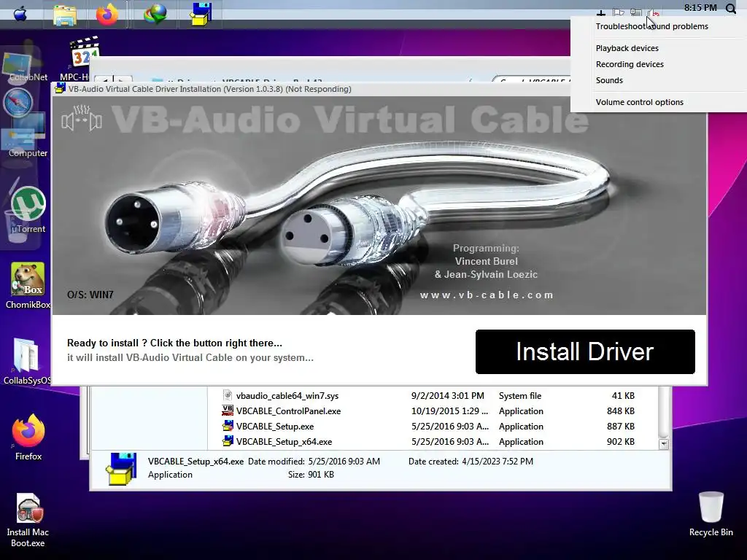The height and width of the screenshot is (560, 747).
Task: Select vbaudio_cable64_win7.sys file in Explorer
Action: pyautogui.click(x=287, y=396)
